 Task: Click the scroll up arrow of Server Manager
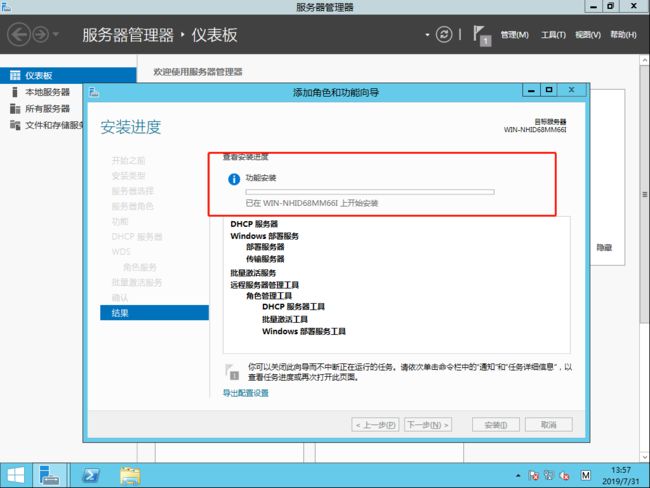pyautogui.click(x=645, y=61)
